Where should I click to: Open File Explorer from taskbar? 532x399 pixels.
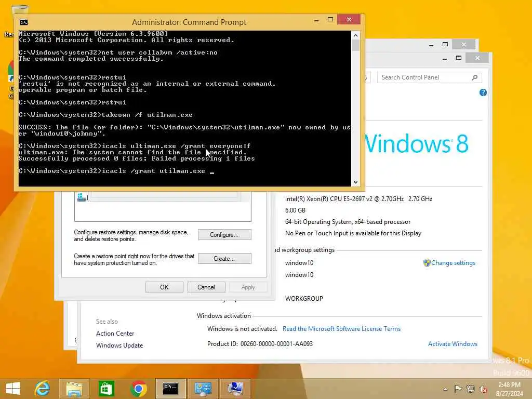pos(74,389)
